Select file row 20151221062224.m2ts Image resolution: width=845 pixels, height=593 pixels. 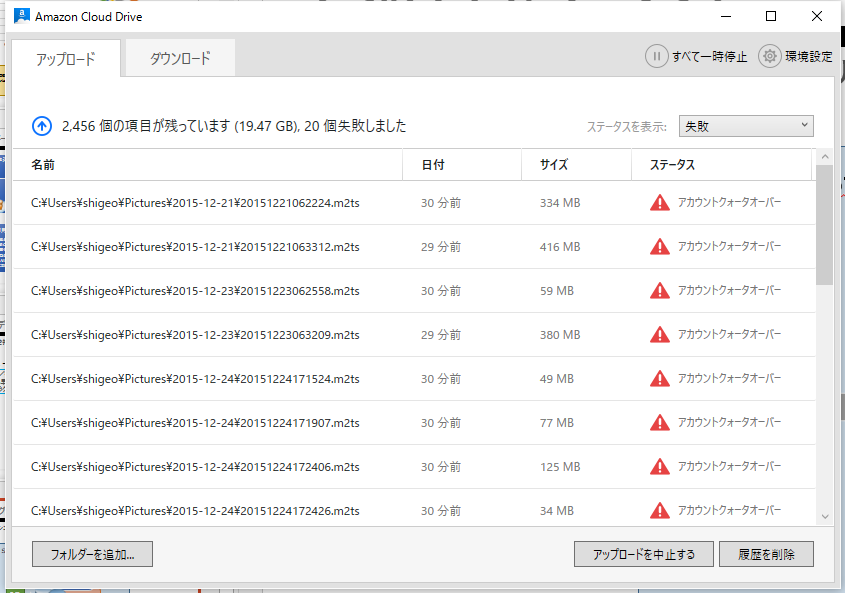click(x=414, y=203)
